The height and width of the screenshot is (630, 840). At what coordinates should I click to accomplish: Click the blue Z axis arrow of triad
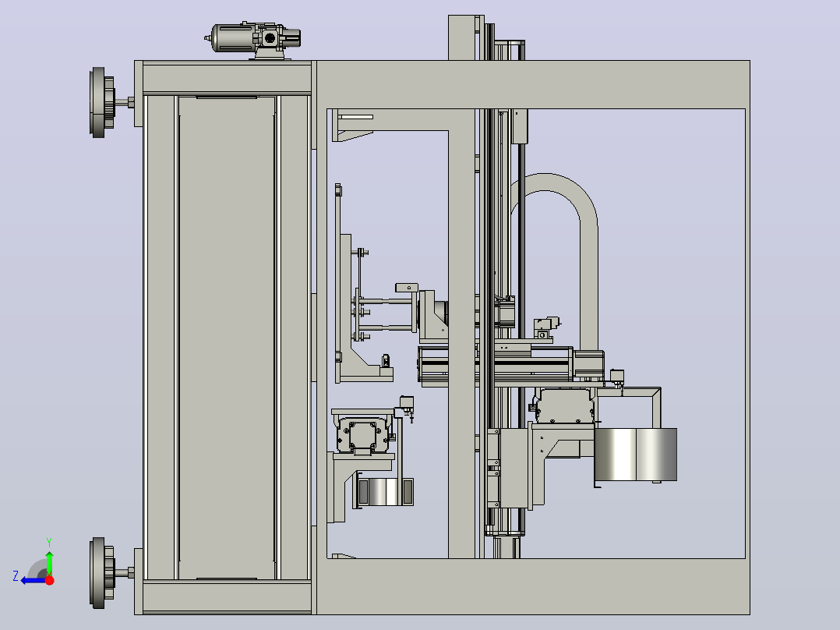[34, 581]
